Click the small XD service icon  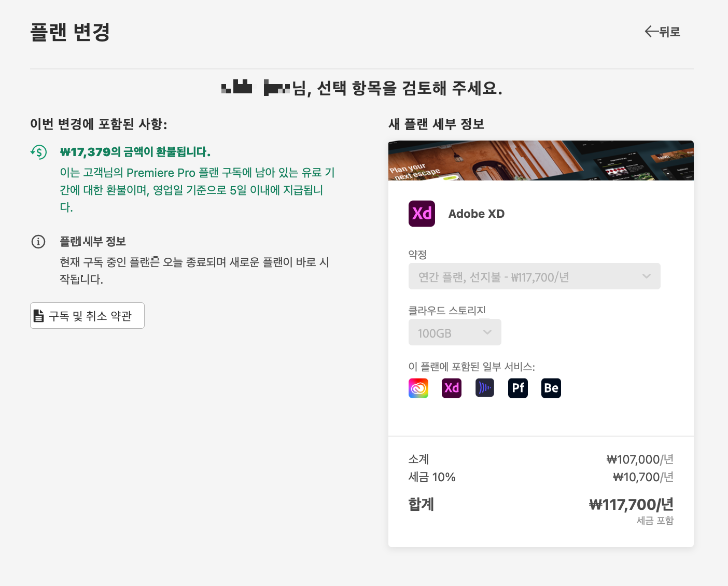pos(452,388)
